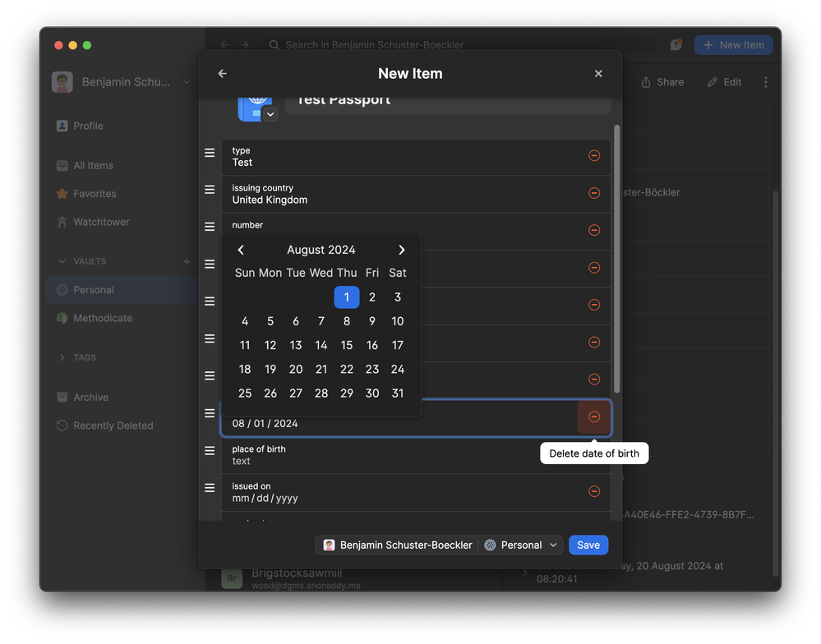
Task: Go to previous month in calendar
Action: click(x=241, y=250)
